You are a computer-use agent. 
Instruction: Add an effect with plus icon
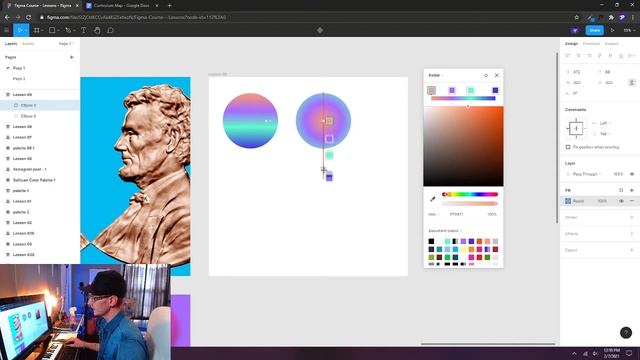[632, 233]
